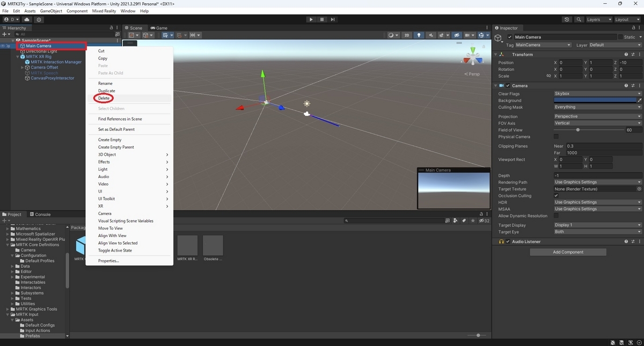Click Background color swatch
Screen dimensions: 644x346
pos(595,100)
